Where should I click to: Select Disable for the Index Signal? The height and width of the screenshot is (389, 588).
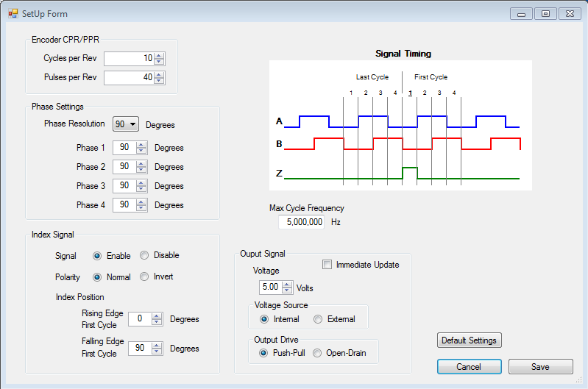144,255
